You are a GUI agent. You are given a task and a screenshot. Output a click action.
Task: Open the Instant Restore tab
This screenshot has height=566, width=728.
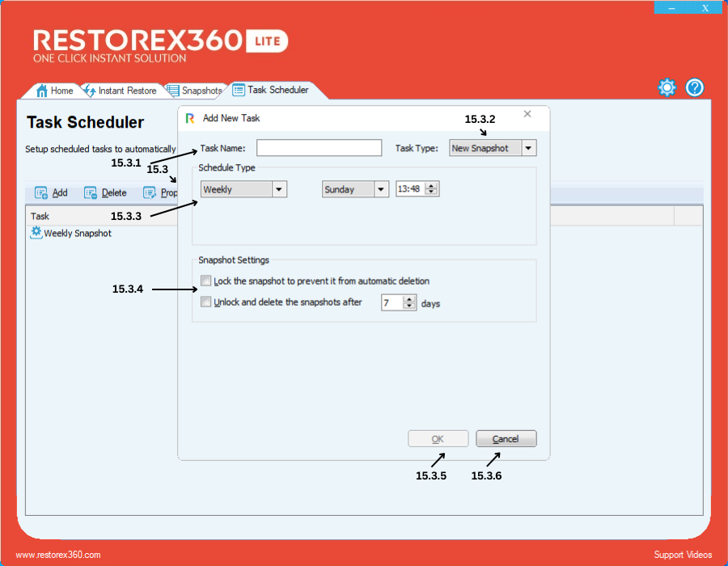point(120,91)
